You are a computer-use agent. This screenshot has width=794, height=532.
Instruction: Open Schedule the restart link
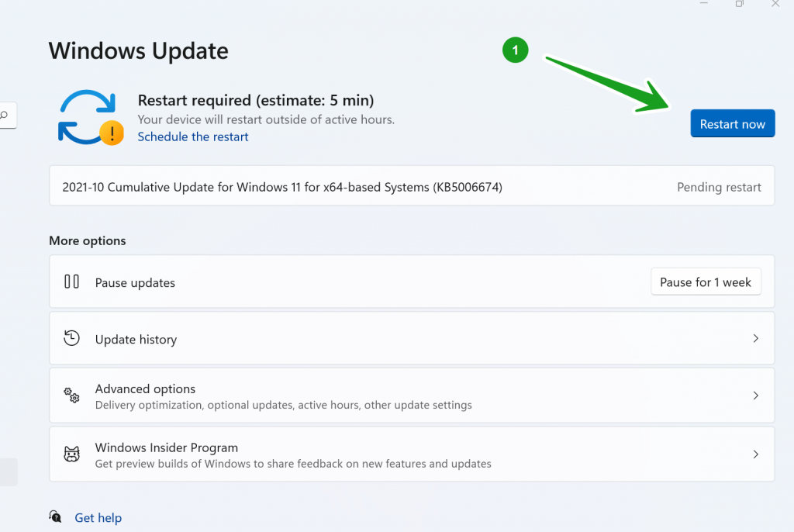[x=192, y=136]
